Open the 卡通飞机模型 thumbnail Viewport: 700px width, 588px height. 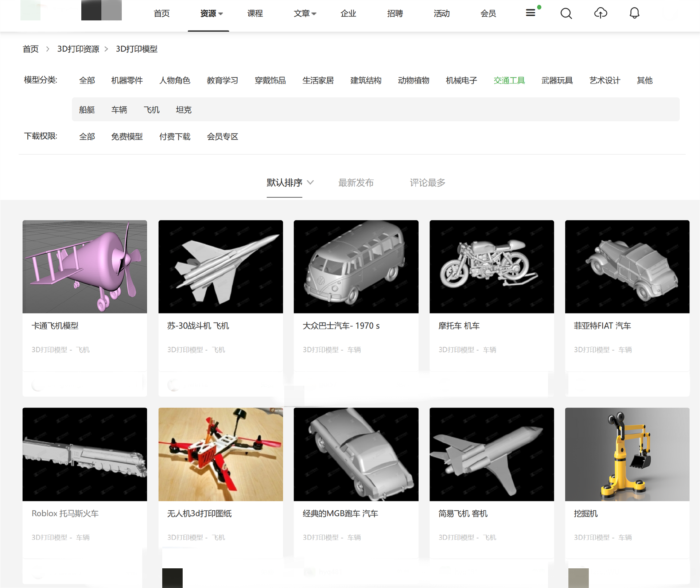point(85,266)
